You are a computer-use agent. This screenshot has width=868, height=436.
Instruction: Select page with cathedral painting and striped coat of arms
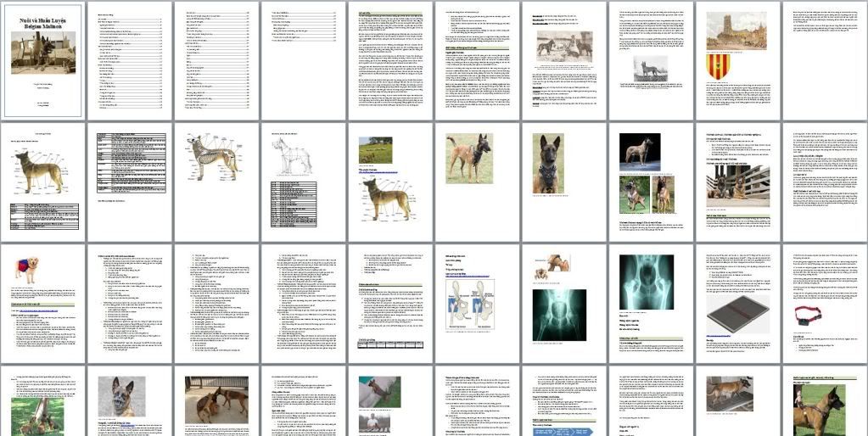[x=738, y=61]
